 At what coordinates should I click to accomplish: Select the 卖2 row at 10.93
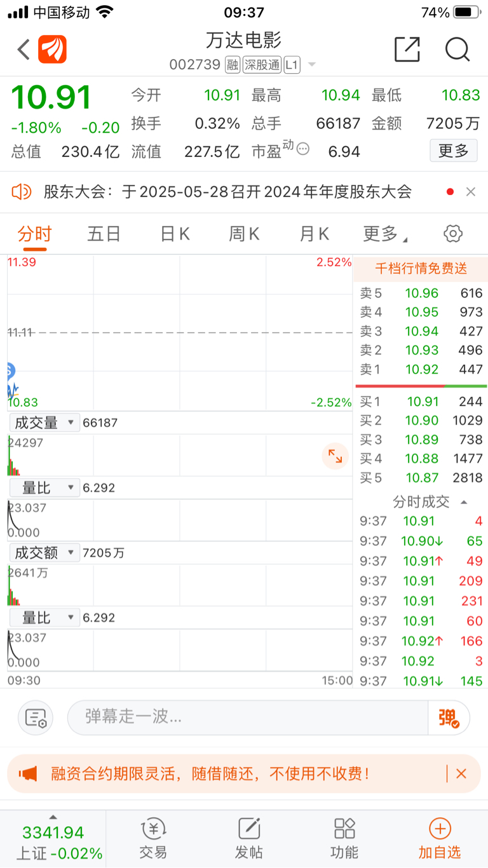(421, 350)
